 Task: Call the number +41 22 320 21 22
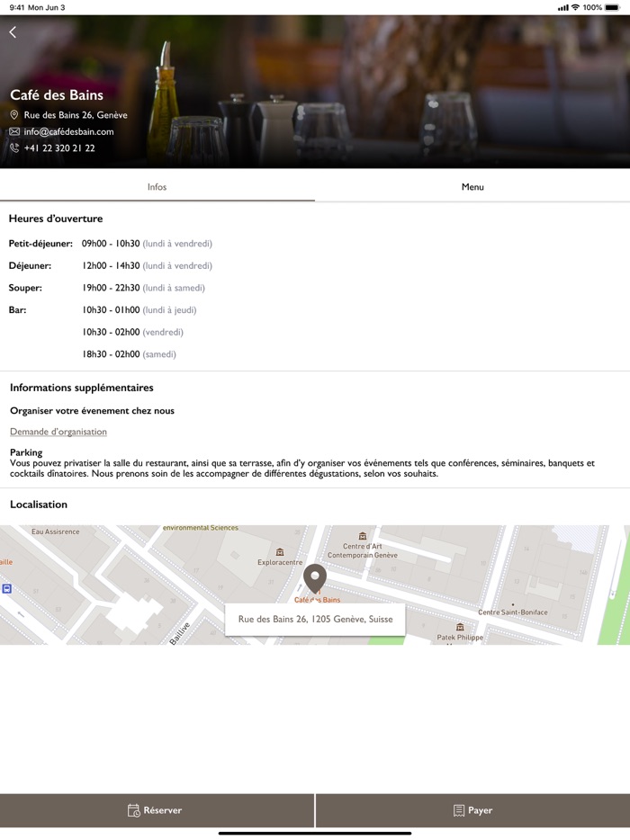click(x=59, y=148)
